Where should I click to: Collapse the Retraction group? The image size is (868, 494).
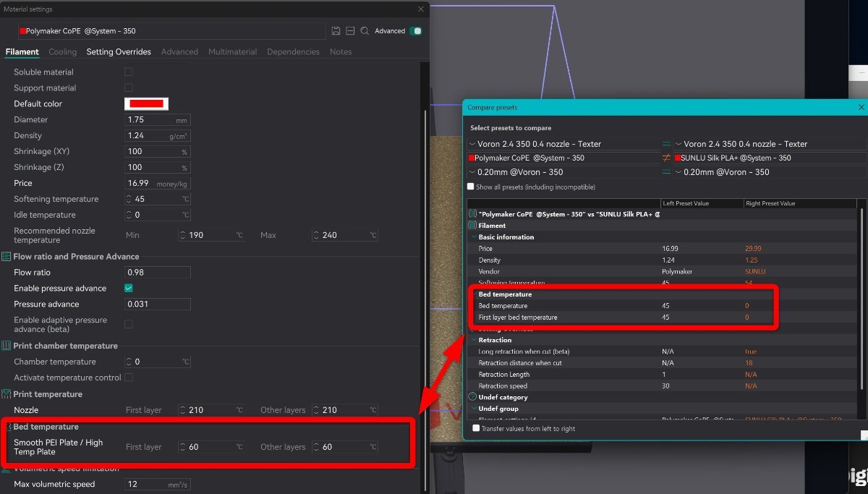[x=474, y=340]
